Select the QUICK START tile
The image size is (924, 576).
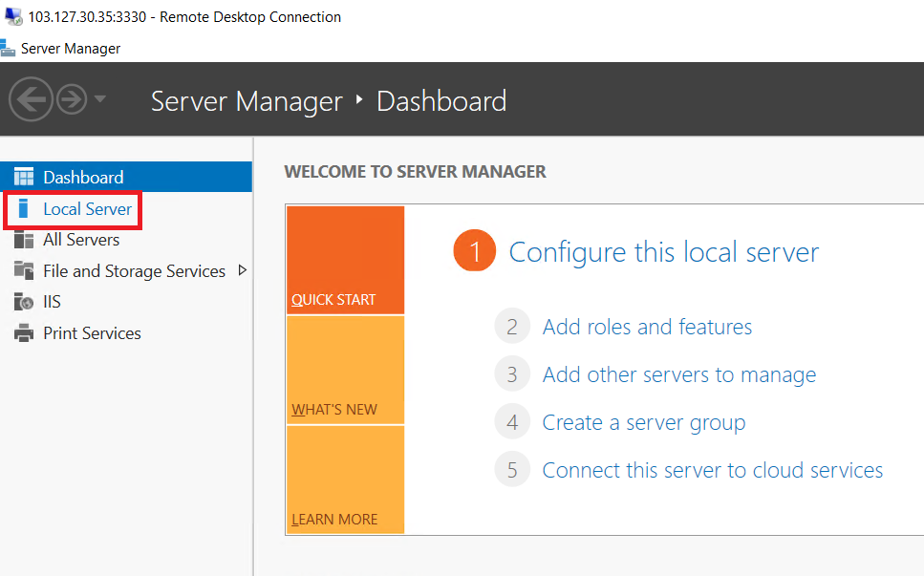click(345, 260)
